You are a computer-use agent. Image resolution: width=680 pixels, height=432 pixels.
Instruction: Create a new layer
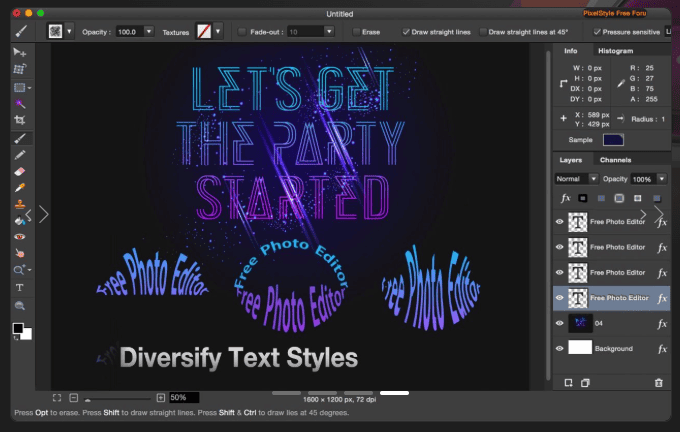568,383
